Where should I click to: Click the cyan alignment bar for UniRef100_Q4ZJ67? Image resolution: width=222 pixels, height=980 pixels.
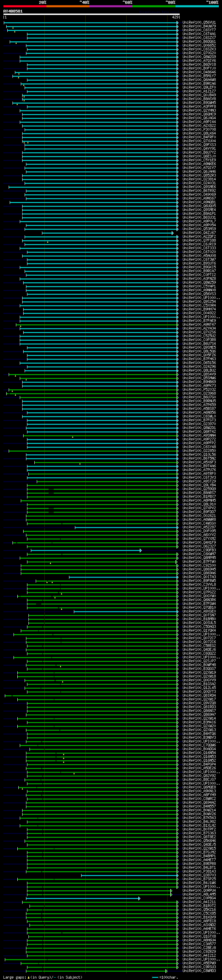[108, 233]
